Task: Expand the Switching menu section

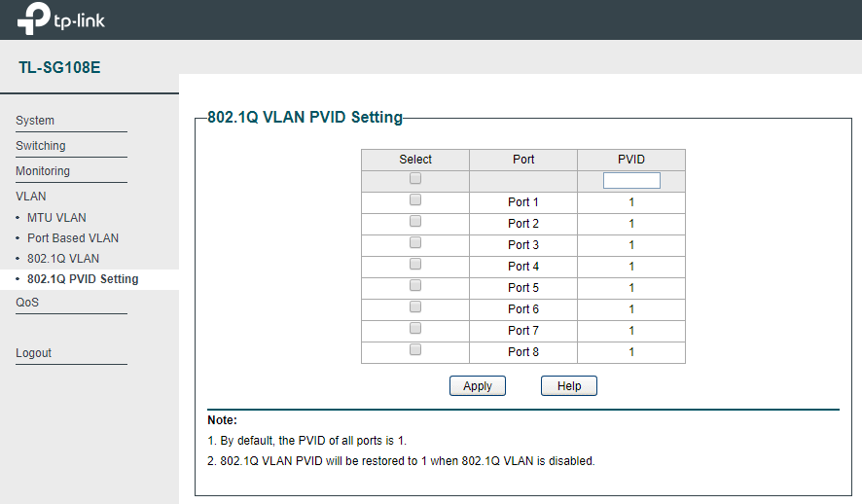Action: [41, 146]
